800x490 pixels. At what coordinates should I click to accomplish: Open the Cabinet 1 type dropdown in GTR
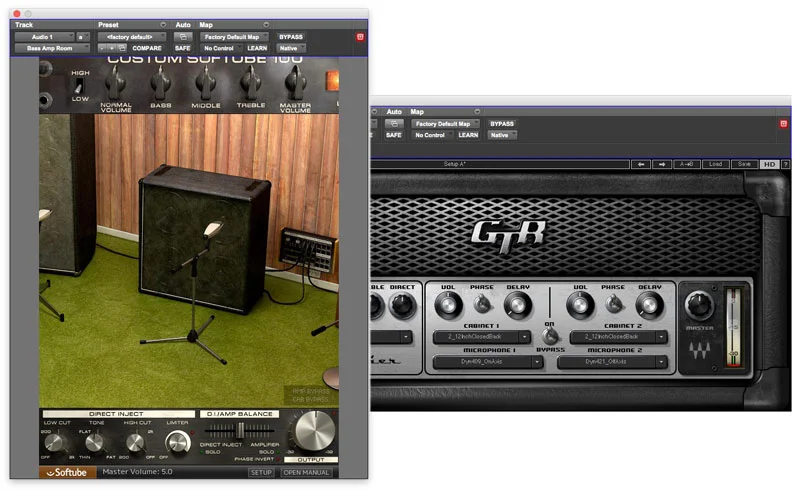[482, 337]
